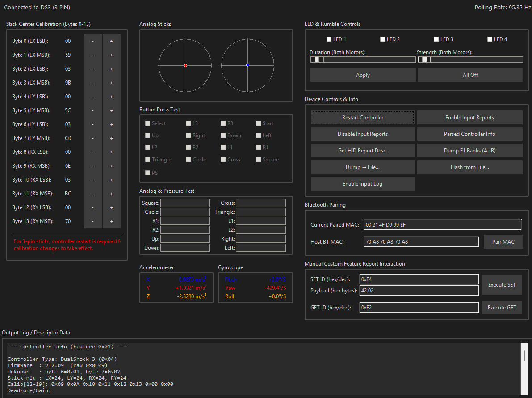
Task: Focus the Current Paired MAC field
Action: tap(442, 225)
